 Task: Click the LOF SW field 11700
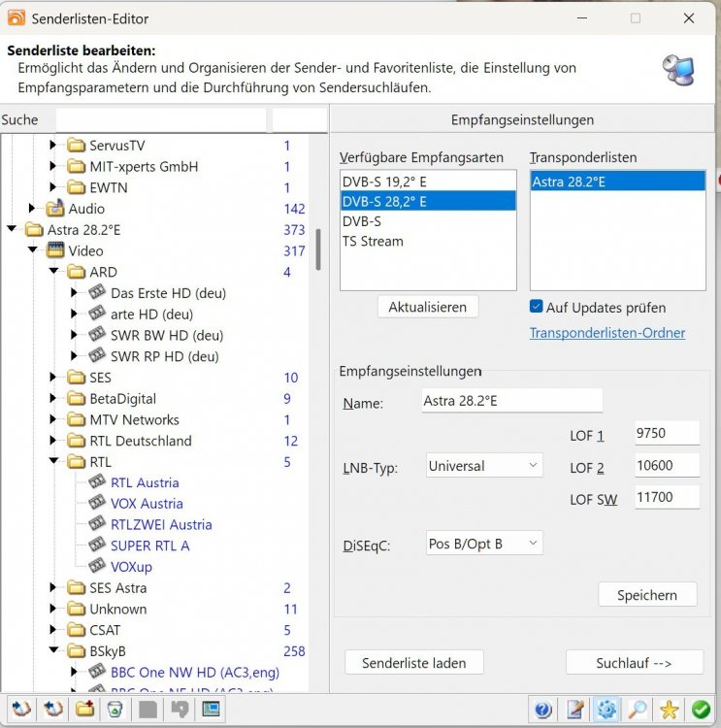coord(668,497)
